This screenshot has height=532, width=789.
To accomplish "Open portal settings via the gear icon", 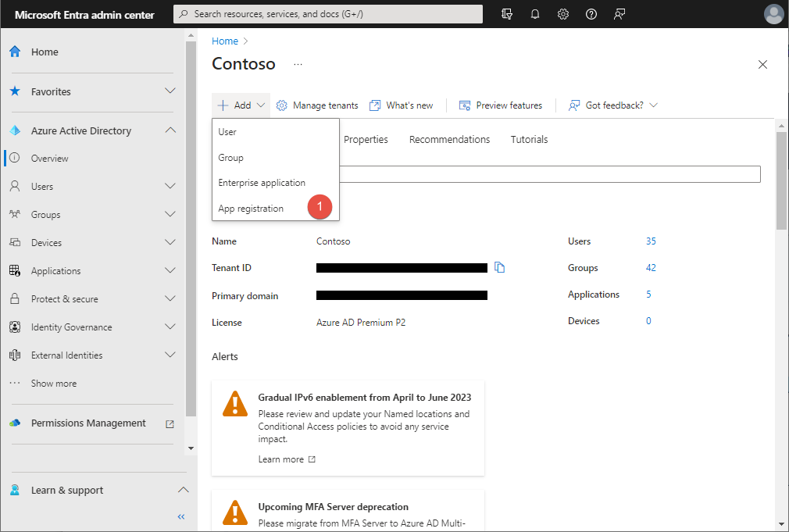I will point(563,13).
